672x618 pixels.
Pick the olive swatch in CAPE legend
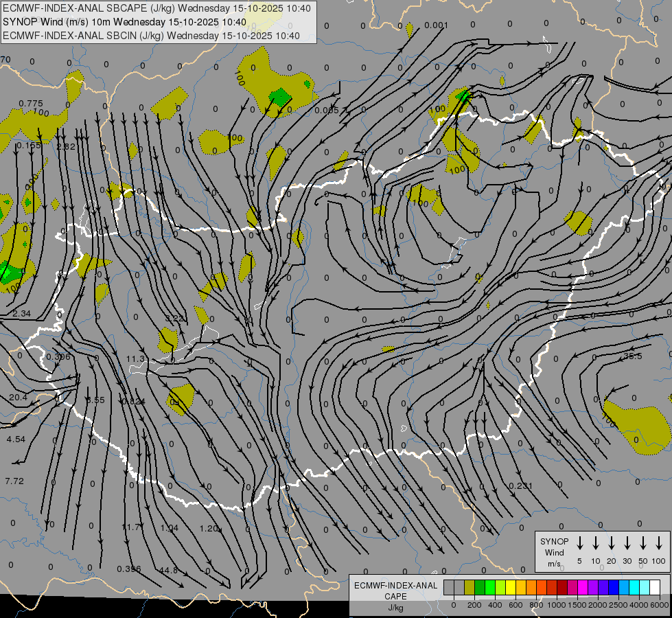(x=470, y=587)
